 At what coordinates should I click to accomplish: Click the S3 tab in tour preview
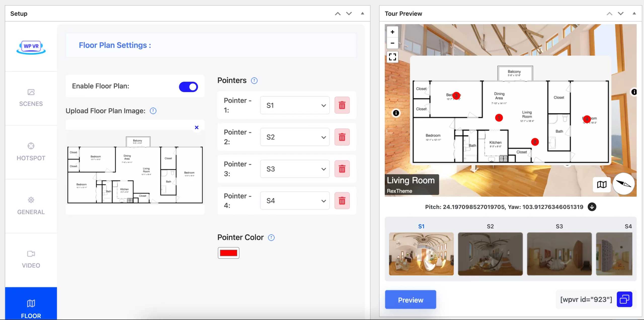tap(559, 226)
